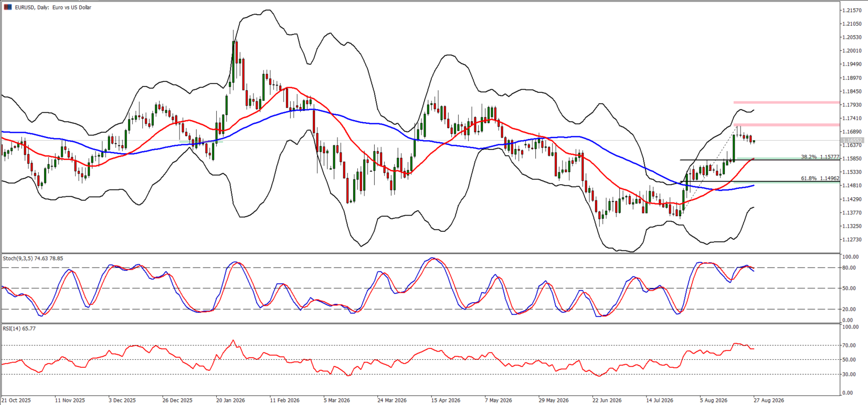Click the chart icon beside EURUSD title
Image resolution: width=868 pixels, height=405 pixels.
pyautogui.click(x=7, y=7)
